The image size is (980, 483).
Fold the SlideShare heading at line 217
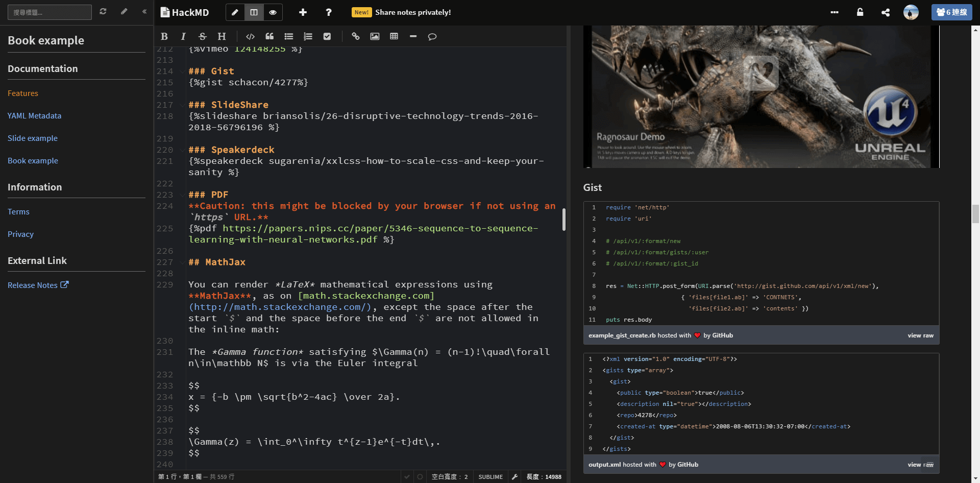tap(182, 105)
